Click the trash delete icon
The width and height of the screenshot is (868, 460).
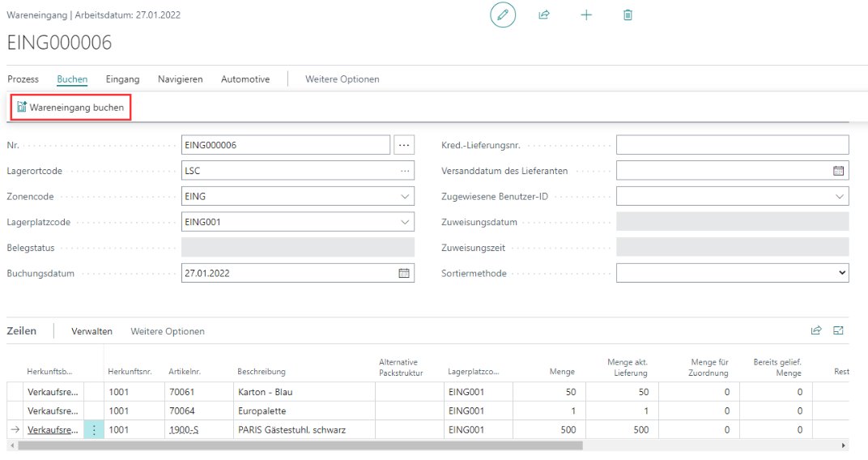[x=628, y=15]
